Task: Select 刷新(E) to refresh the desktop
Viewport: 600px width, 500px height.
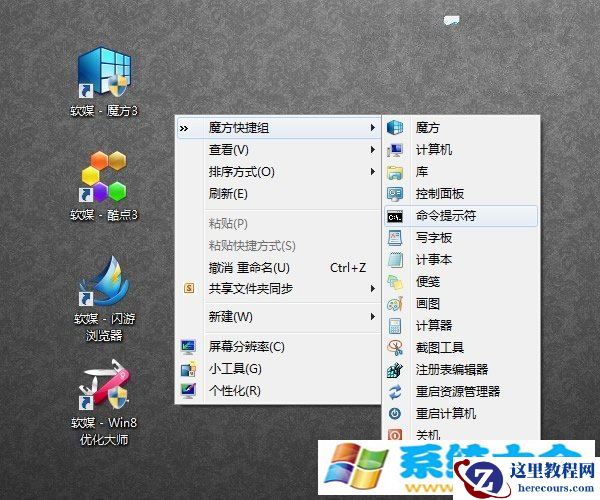Action: [279, 194]
